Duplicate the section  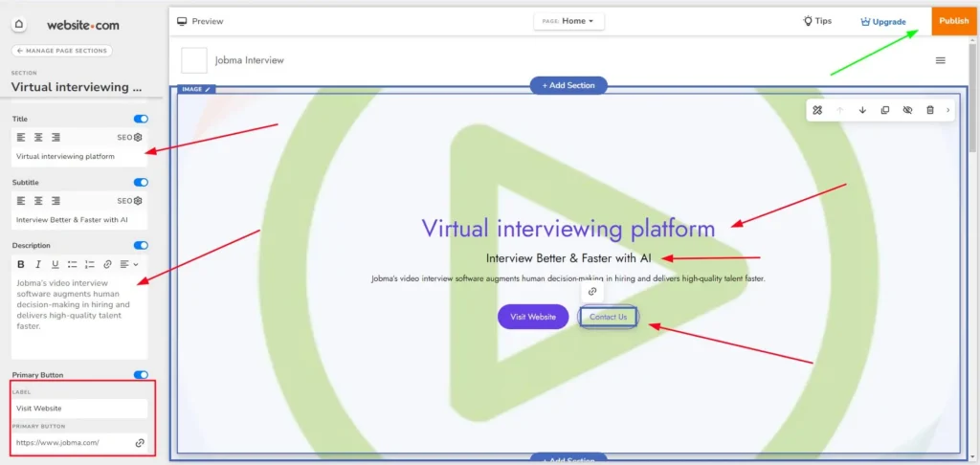pos(885,110)
